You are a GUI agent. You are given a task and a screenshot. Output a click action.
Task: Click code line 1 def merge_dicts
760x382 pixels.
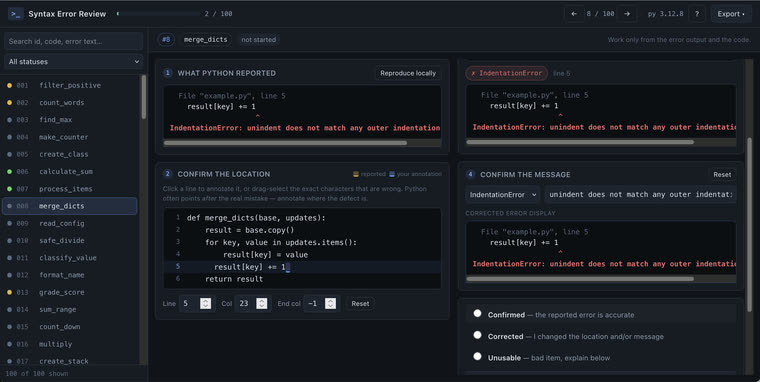pyautogui.click(x=302, y=218)
